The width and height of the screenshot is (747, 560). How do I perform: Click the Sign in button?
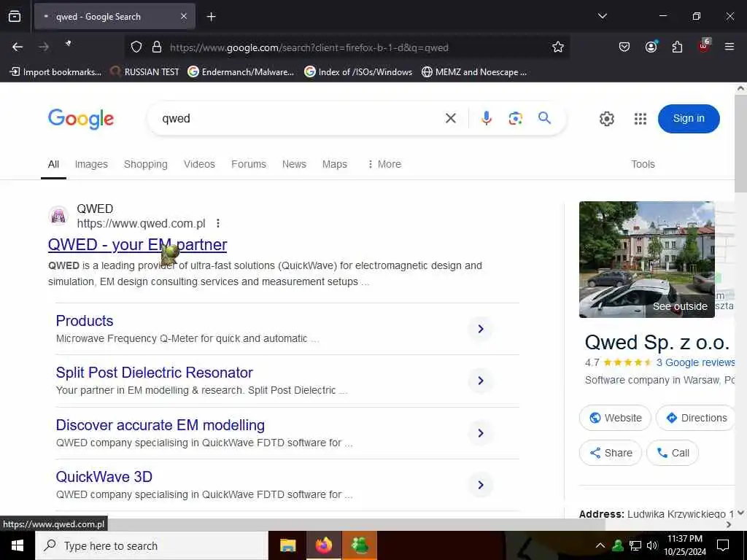(x=689, y=119)
